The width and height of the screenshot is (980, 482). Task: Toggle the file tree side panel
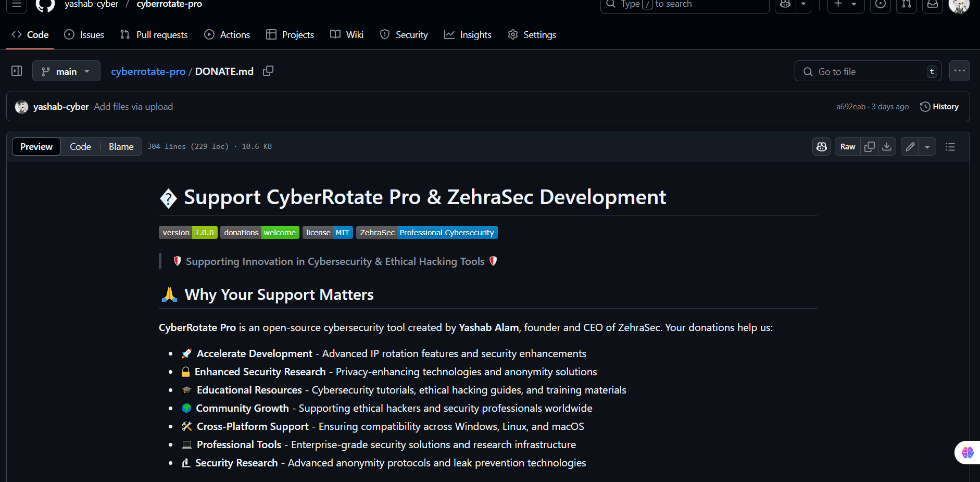(17, 71)
